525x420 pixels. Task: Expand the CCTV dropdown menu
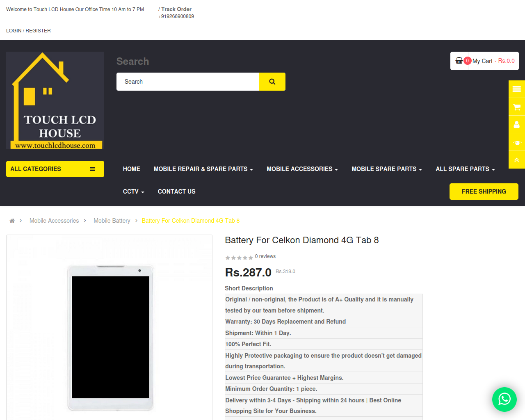pyautogui.click(x=134, y=192)
